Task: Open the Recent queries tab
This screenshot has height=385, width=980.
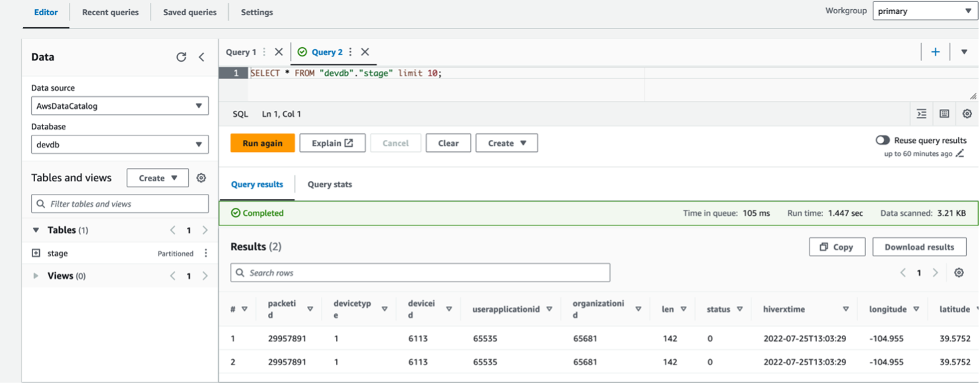Action: [x=109, y=12]
